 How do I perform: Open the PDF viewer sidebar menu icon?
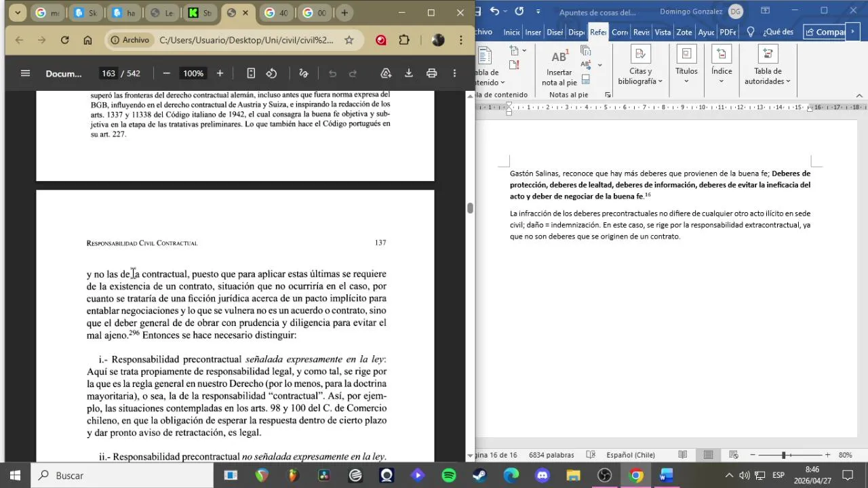coord(25,73)
